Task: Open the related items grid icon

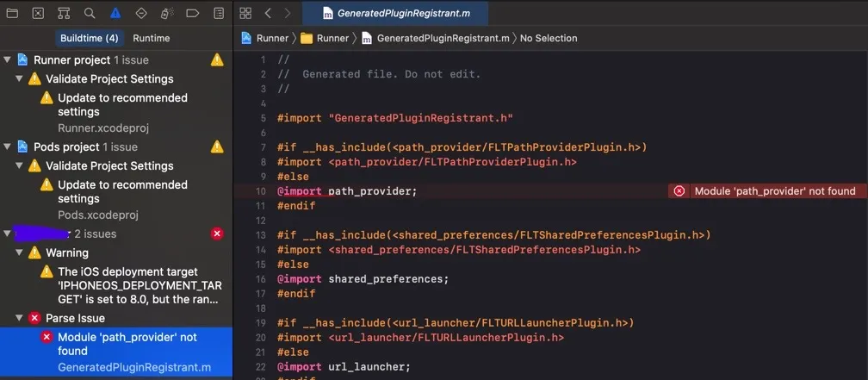Action: point(245,13)
